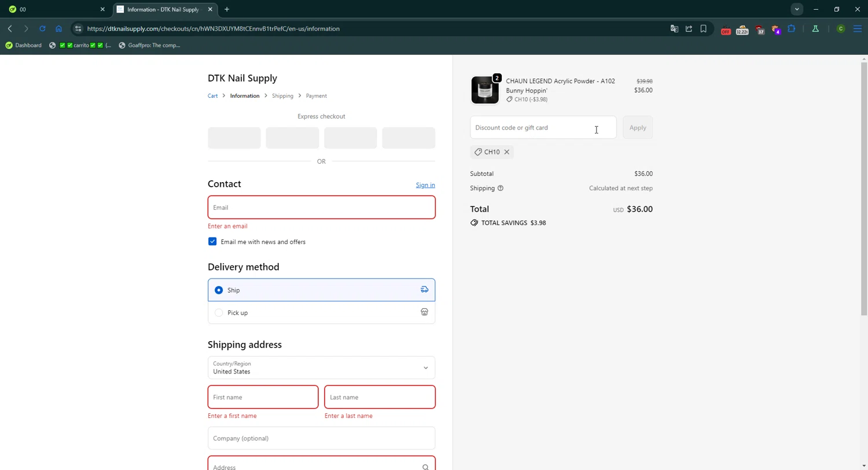Click the address search magnifier icon
868x470 pixels.
coord(425,467)
